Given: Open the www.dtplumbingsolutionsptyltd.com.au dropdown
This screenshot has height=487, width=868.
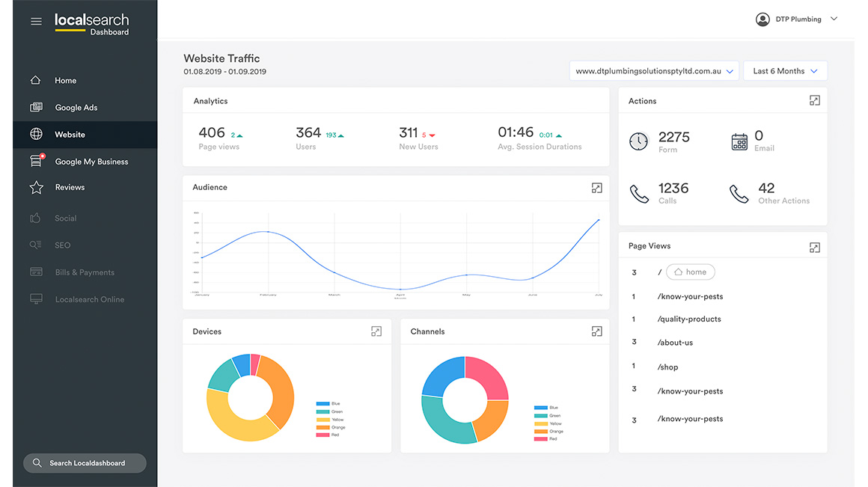Looking at the screenshot, I should (654, 70).
